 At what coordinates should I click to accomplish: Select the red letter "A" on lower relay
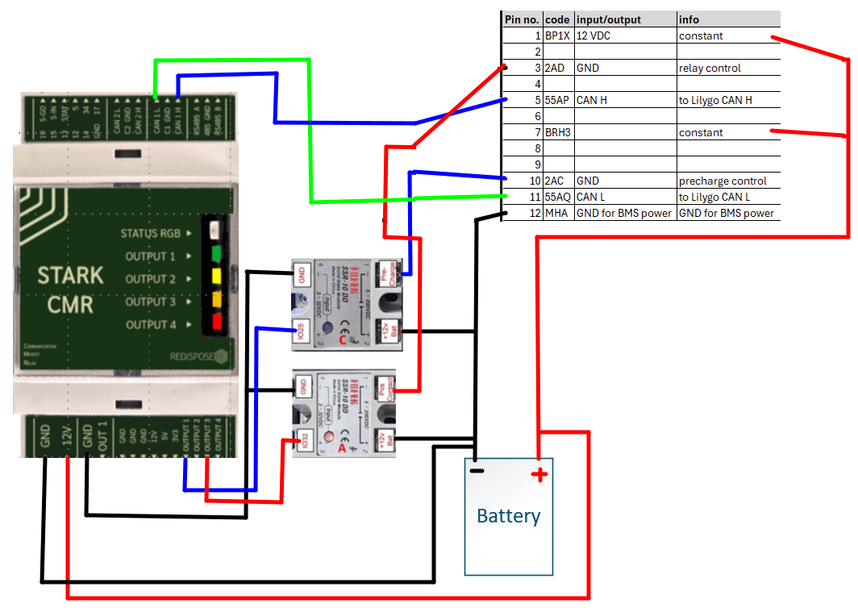click(343, 448)
